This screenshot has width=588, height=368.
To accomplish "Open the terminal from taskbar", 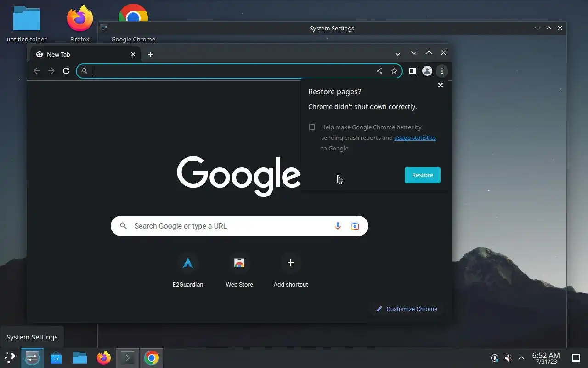I will click(x=128, y=357).
